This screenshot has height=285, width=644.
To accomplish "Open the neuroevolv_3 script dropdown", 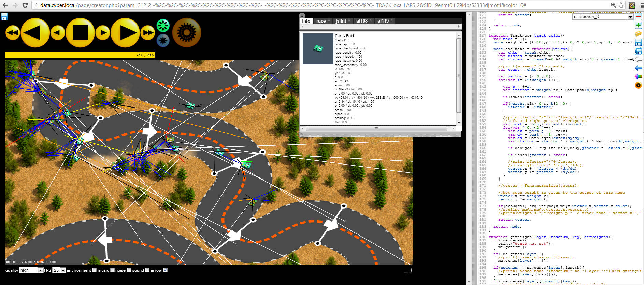I will (603, 17).
